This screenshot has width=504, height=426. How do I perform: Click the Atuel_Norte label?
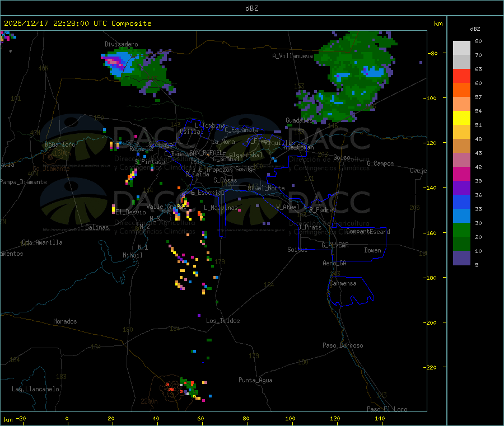tap(266, 188)
